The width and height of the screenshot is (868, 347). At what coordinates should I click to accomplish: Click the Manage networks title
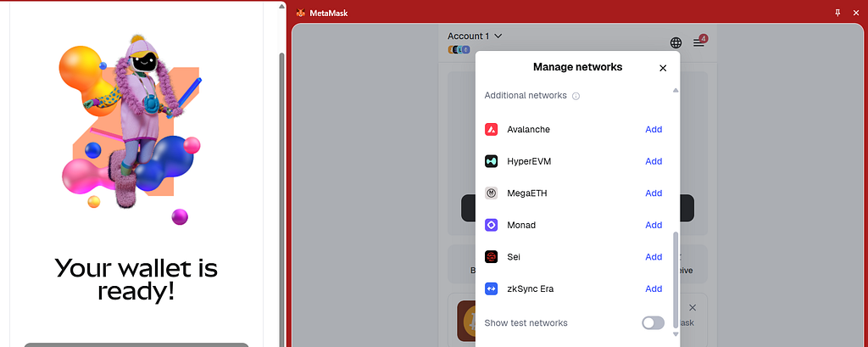(x=577, y=67)
